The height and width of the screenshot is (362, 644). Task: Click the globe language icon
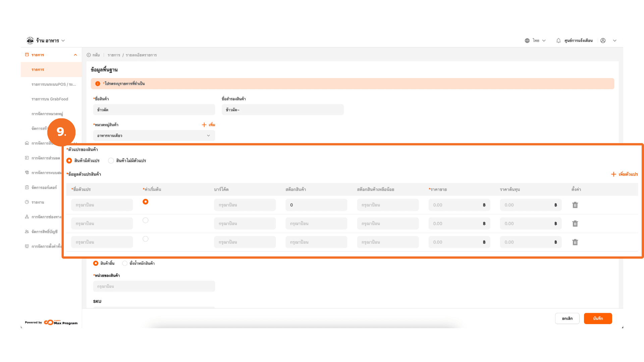[x=527, y=41]
